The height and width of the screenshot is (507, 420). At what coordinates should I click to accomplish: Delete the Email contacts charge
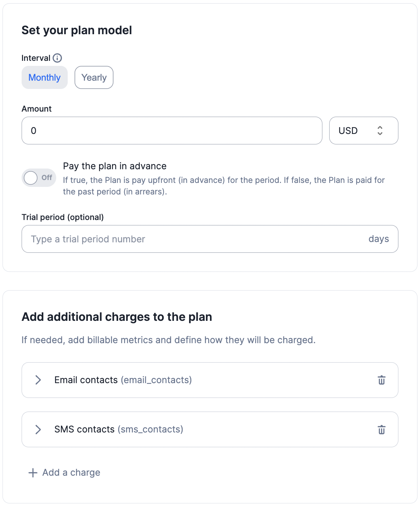pos(381,380)
